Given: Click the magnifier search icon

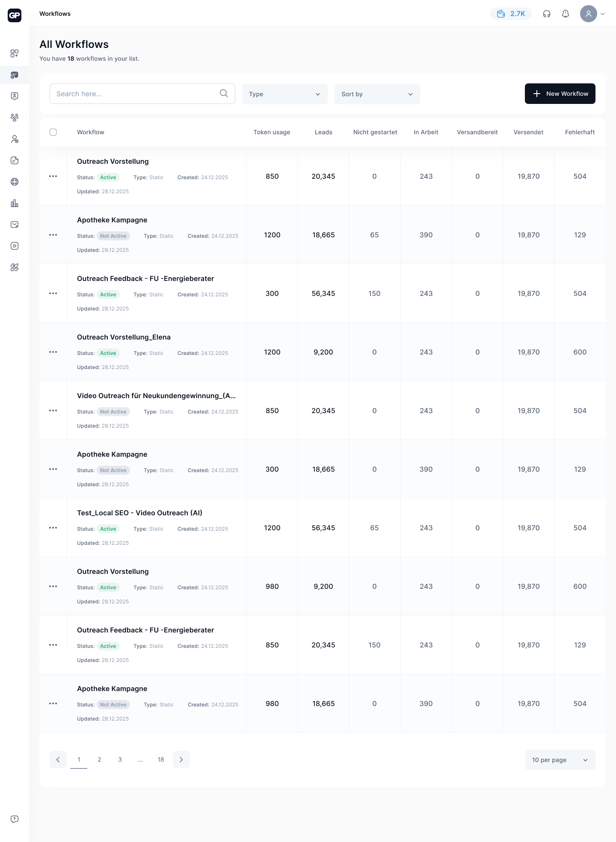Looking at the screenshot, I should point(224,93).
